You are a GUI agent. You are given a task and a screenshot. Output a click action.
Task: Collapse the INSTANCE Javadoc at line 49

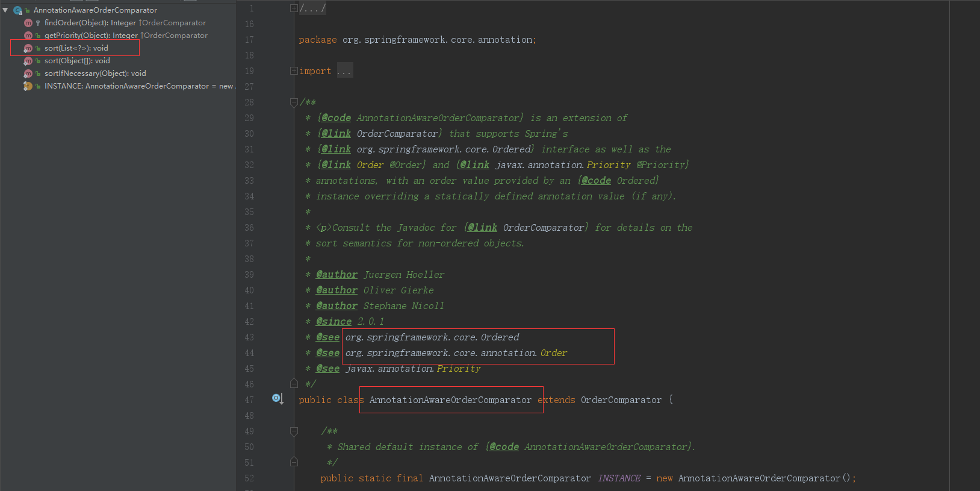click(x=294, y=431)
